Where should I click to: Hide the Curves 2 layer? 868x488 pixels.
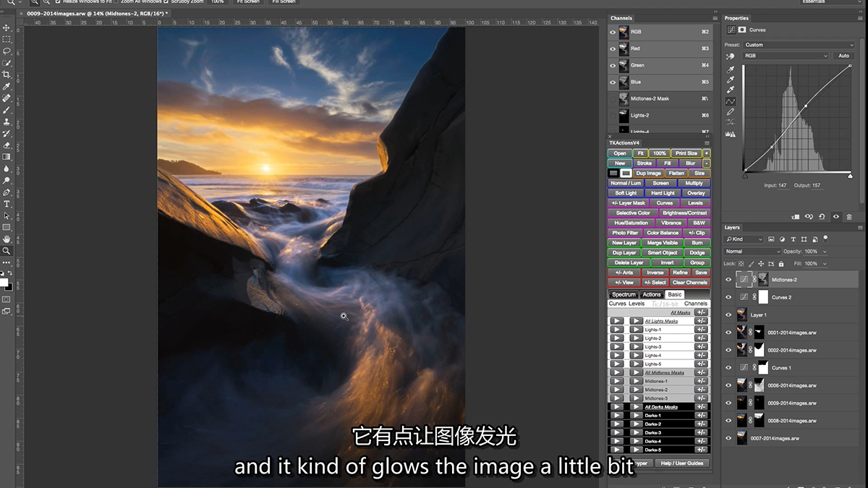click(x=728, y=297)
